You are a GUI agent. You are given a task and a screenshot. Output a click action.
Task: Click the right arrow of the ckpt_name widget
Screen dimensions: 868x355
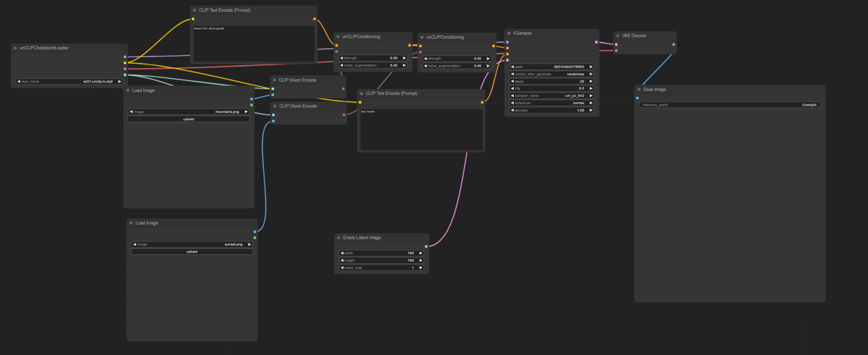[120, 82]
